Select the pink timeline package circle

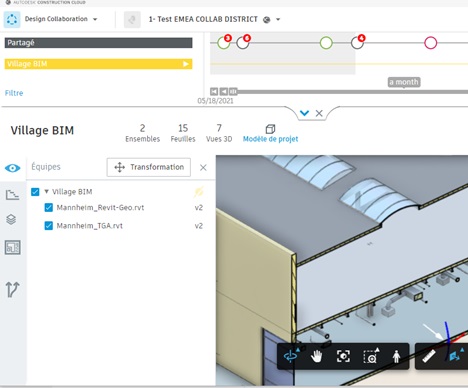(430, 43)
